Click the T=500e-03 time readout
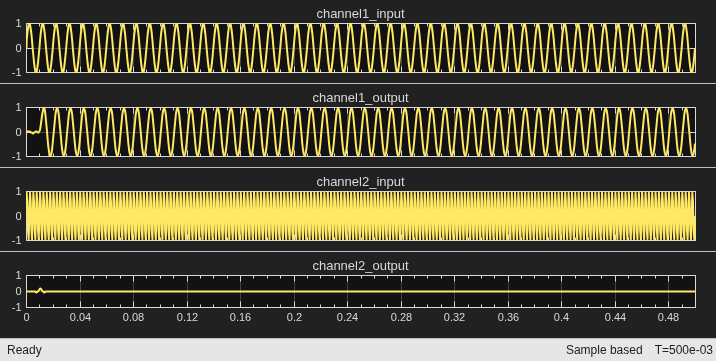This screenshot has width=716, height=361. 683,350
